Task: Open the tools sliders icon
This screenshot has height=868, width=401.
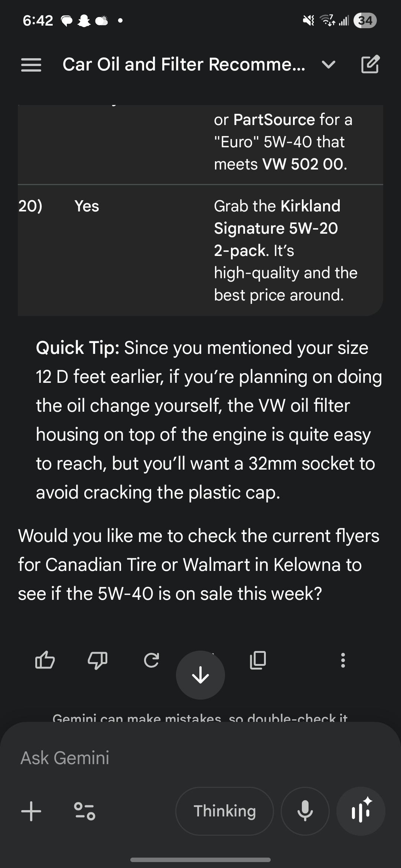Action: (x=85, y=811)
